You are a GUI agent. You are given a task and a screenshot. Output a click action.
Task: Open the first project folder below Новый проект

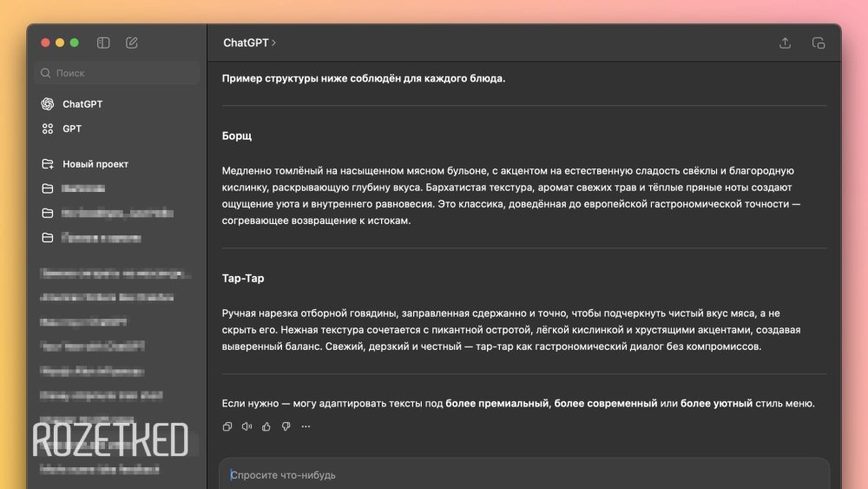pos(83,188)
